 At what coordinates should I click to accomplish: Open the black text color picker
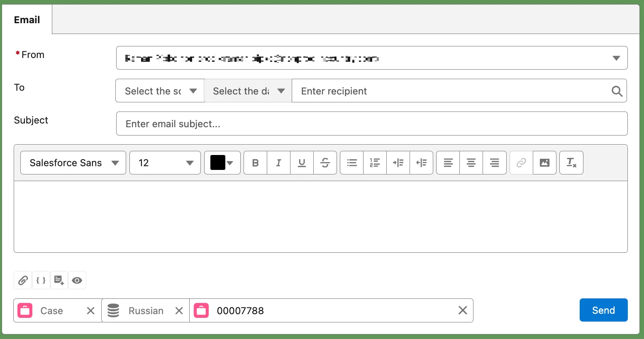pyautogui.click(x=222, y=163)
